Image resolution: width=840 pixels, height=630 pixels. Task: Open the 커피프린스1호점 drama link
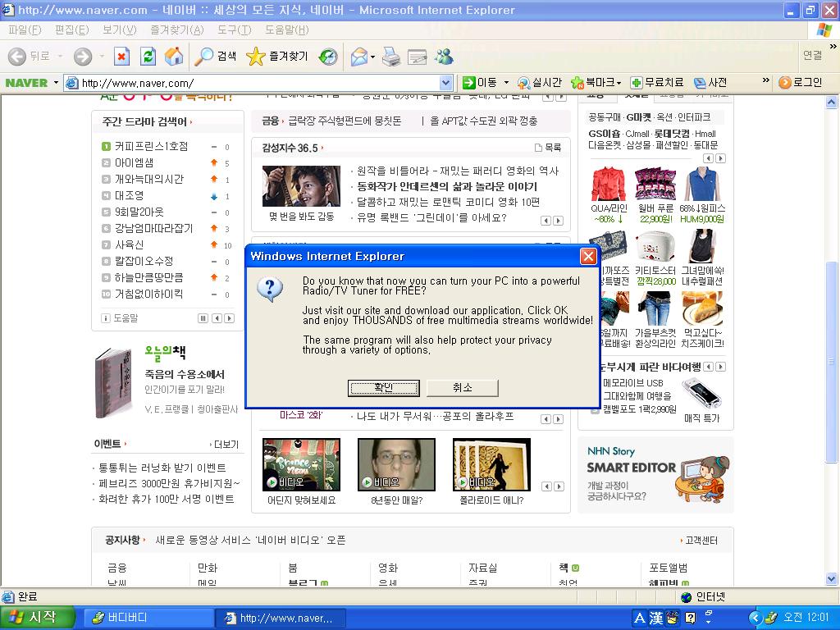[x=151, y=146]
